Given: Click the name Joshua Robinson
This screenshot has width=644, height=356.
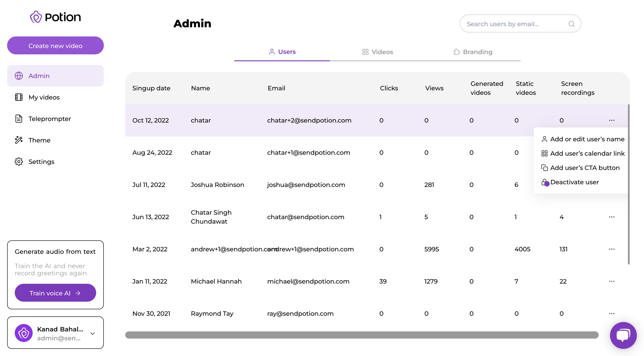Looking at the screenshot, I should coord(217,185).
